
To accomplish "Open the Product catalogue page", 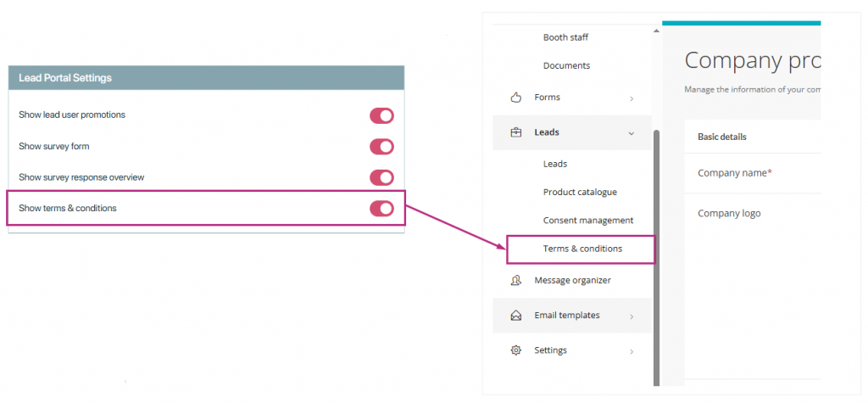I will (x=580, y=193).
